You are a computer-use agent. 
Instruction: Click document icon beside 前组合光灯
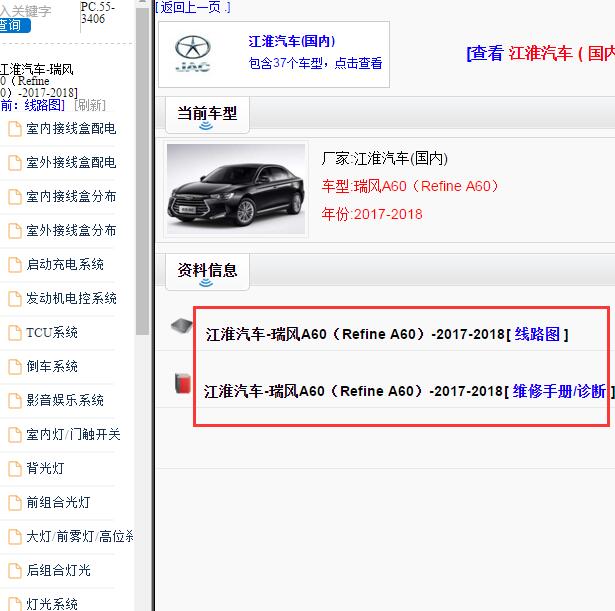pyautogui.click(x=15, y=503)
